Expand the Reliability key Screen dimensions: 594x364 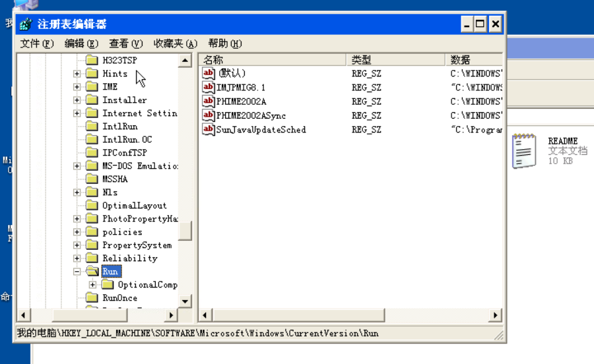[77, 258]
